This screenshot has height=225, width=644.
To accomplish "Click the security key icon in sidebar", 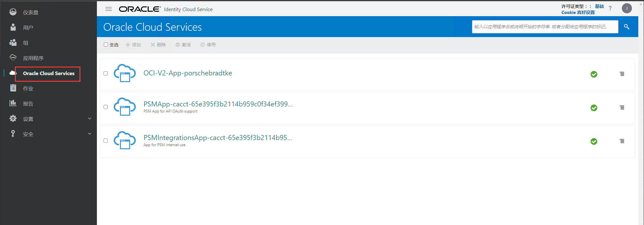I will coord(13,134).
